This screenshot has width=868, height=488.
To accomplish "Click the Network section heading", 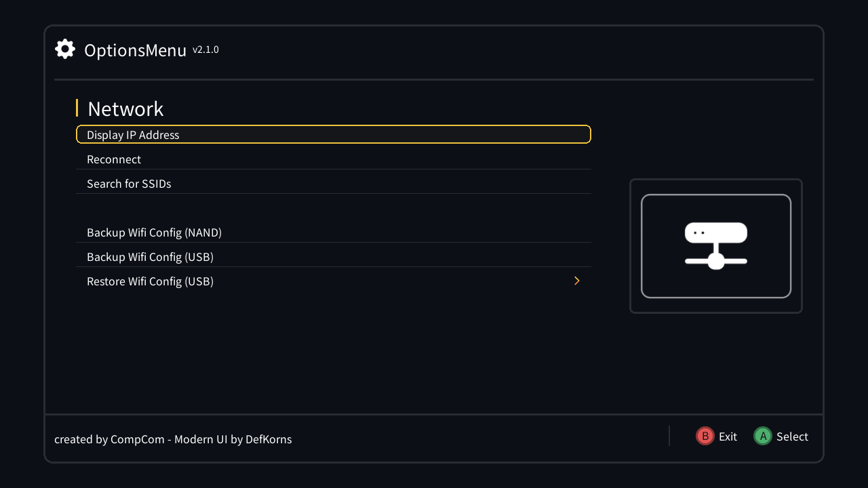I will click(x=125, y=108).
